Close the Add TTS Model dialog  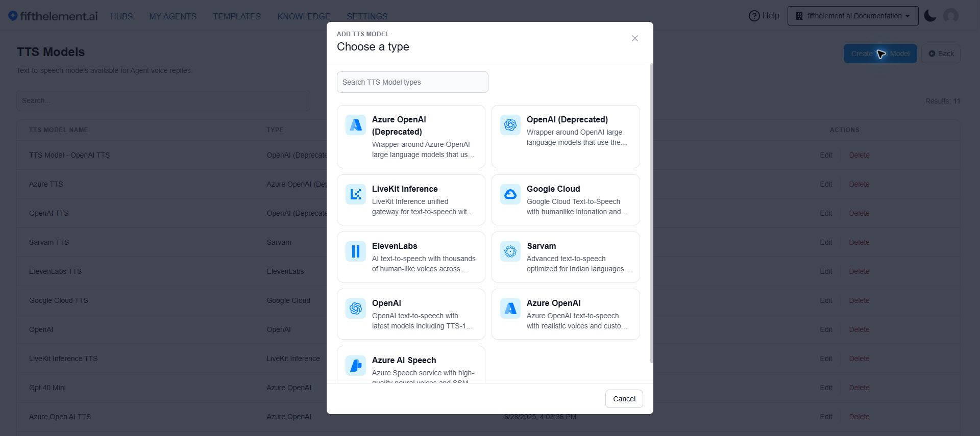click(635, 38)
